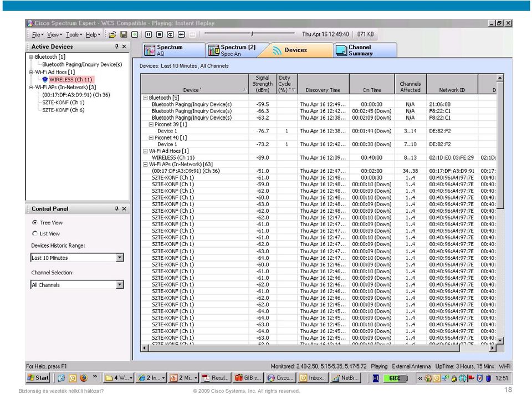
Task: Select the Tree View radio button
Action: pos(34,223)
